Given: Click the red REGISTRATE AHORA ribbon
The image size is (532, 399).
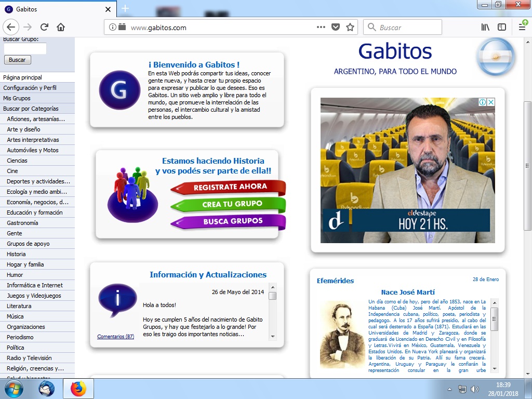Looking at the screenshot, I should point(229,187).
